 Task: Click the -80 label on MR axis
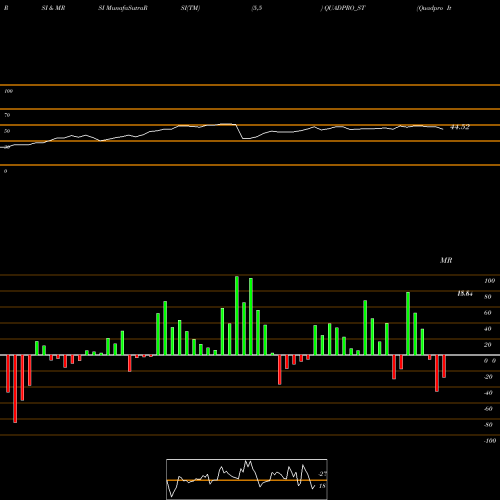(488, 425)
